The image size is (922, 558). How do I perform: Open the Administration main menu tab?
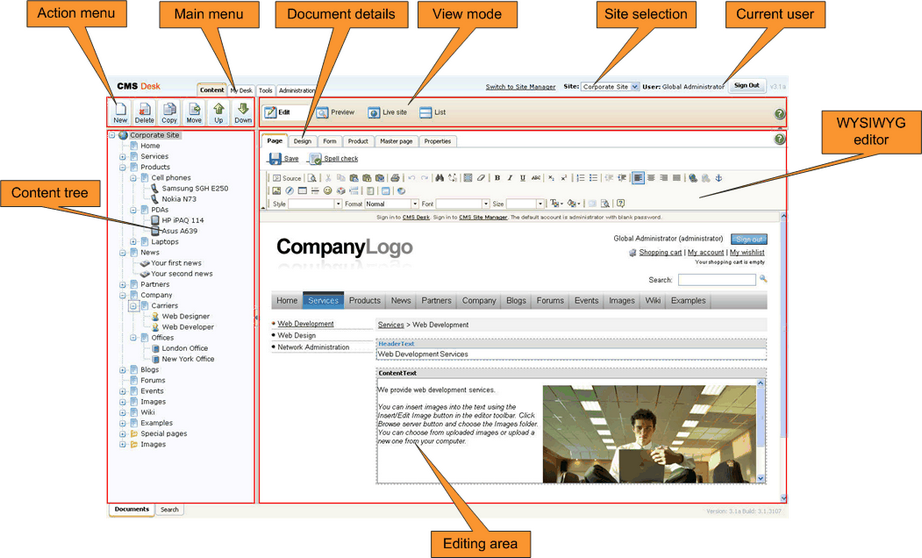click(296, 90)
